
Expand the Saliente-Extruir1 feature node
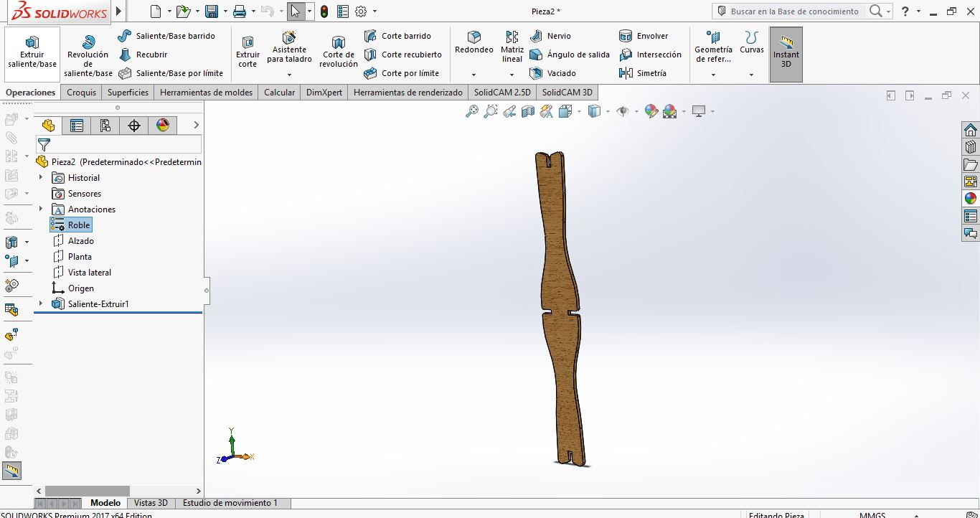pos(41,304)
